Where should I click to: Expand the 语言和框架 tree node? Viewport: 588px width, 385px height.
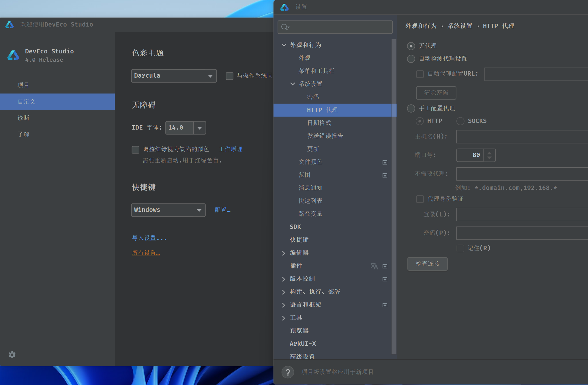point(284,305)
